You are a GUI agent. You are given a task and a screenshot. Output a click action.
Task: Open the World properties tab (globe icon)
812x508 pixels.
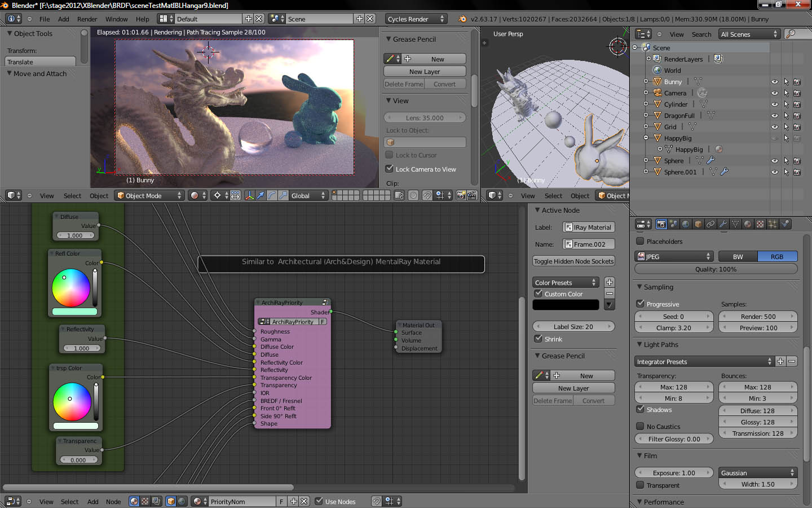(x=686, y=224)
